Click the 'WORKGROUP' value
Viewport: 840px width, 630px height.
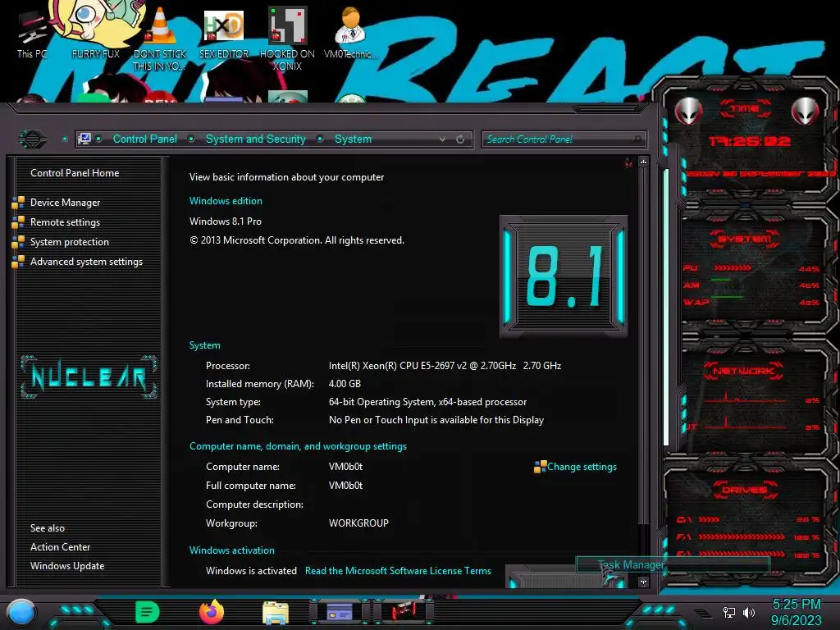358,523
